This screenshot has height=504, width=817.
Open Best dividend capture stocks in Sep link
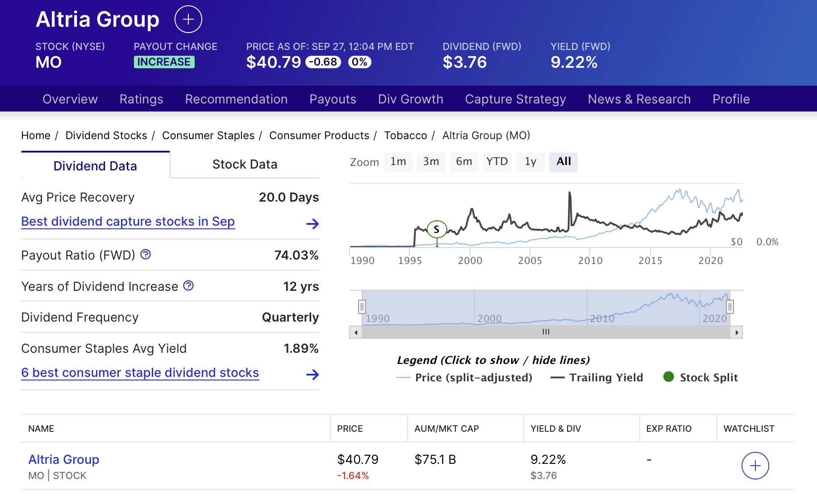pyautogui.click(x=128, y=222)
